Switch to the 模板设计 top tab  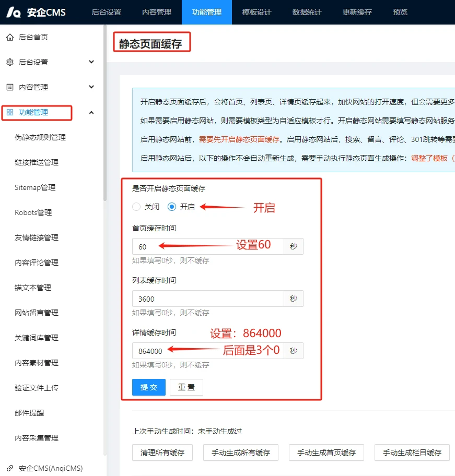(x=257, y=12)
